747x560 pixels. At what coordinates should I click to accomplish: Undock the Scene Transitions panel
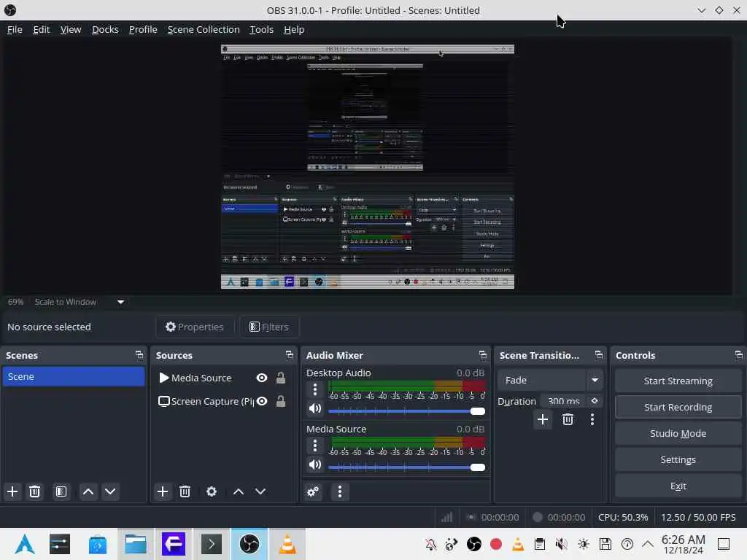click(599, 355)
